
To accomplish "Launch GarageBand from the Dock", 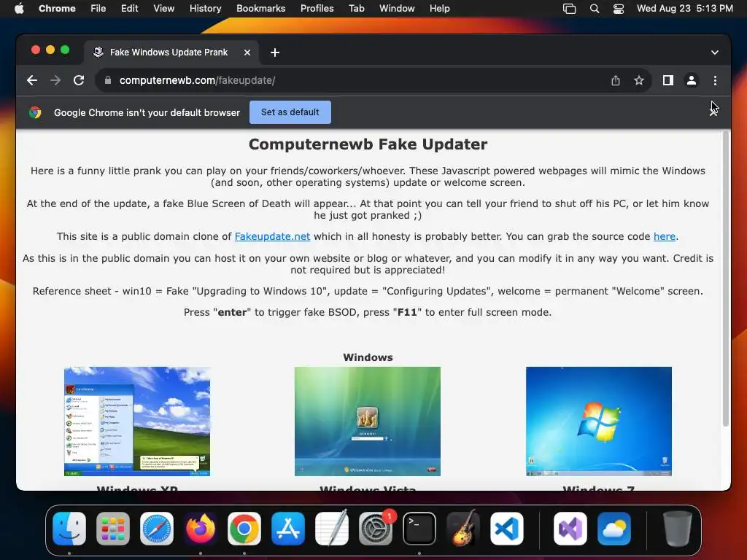I will tap(463, 529).
